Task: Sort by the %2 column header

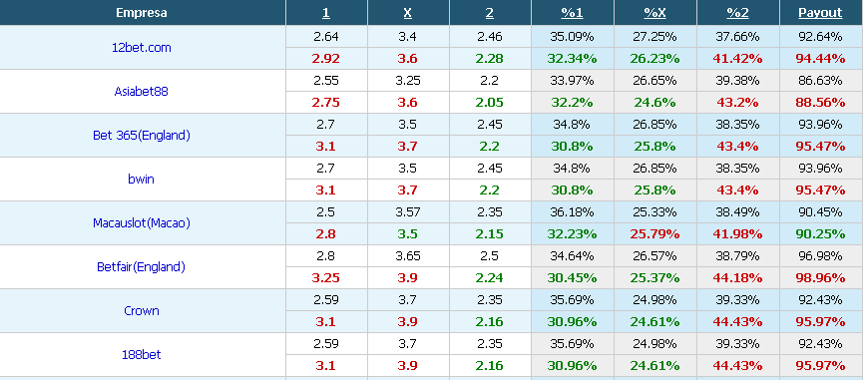Action: point(737,13)
